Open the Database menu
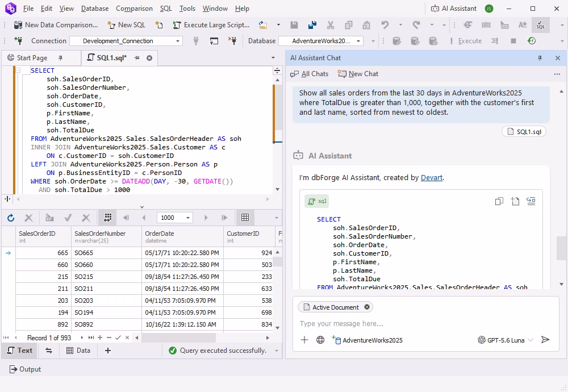Image resolution: width=568 pixels, height=392 pixels. (x=94, y=9)
